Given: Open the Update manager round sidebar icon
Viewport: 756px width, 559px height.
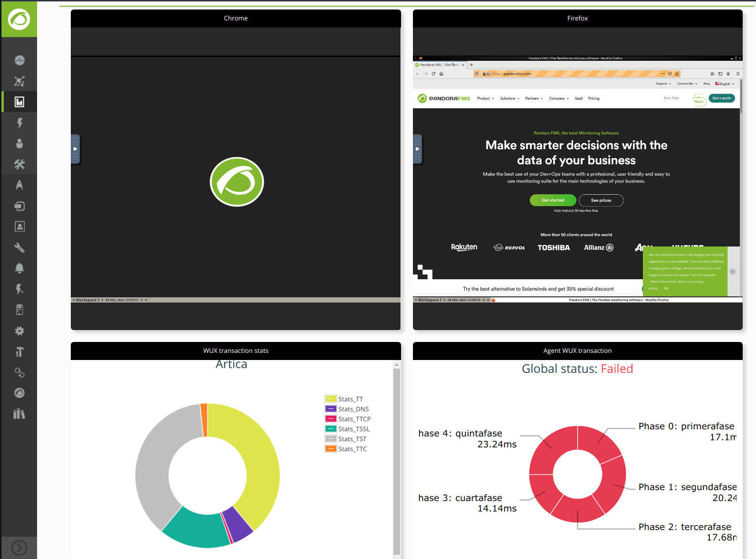Looking at the screenshot, I should 19,393.
